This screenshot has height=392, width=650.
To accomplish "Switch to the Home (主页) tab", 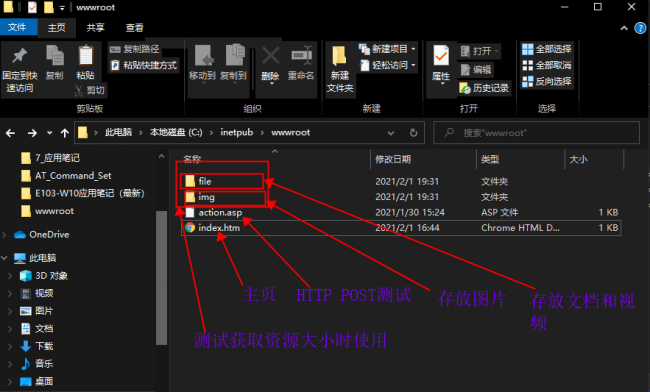I will click(x=56, y=28).
